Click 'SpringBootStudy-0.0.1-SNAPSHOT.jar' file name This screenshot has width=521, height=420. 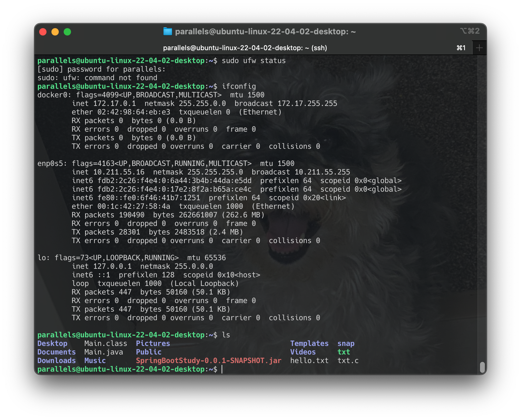[209, 361]
